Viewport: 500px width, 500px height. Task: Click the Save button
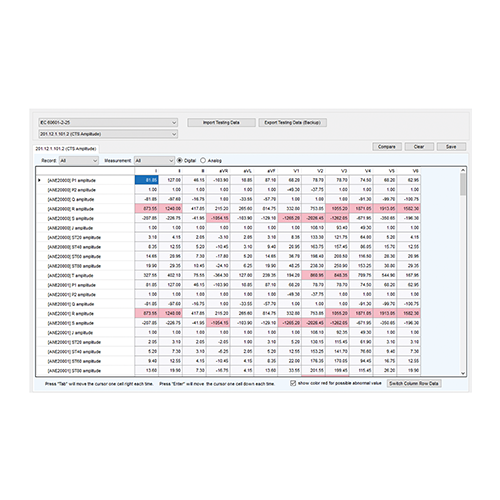451,147
